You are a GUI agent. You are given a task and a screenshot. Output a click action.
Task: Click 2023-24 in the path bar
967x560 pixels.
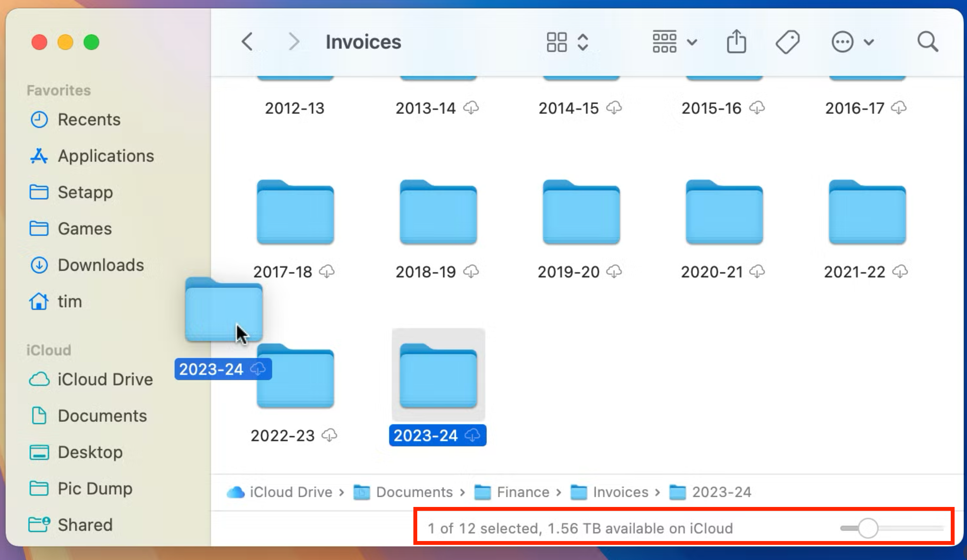(x=711, y=492)
